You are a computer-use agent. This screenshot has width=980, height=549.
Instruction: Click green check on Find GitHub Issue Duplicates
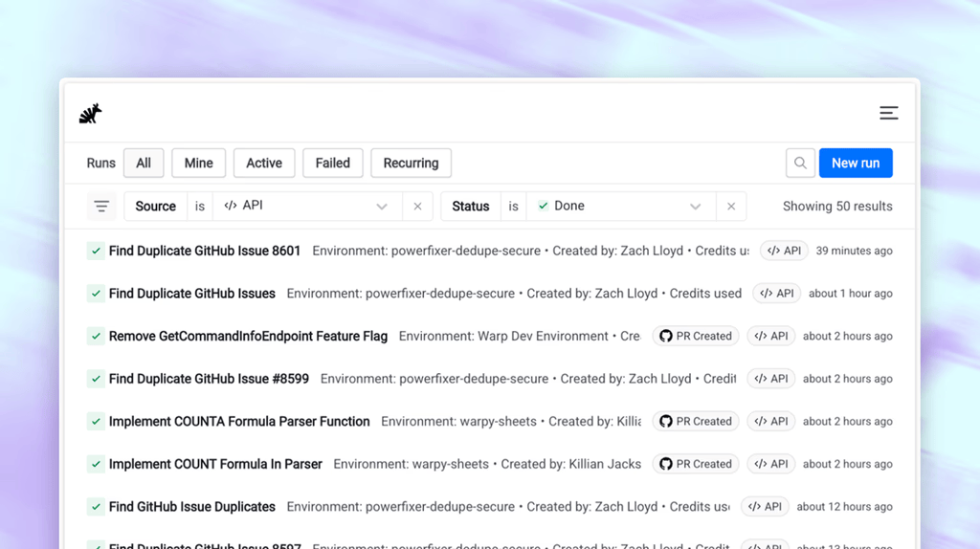click(x=96, y=507)
